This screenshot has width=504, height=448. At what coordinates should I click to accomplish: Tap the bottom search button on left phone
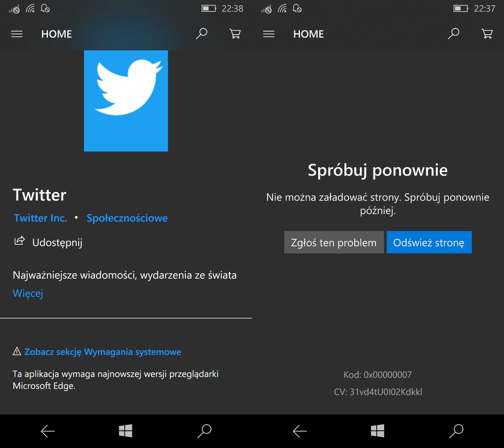coord(204,431)
